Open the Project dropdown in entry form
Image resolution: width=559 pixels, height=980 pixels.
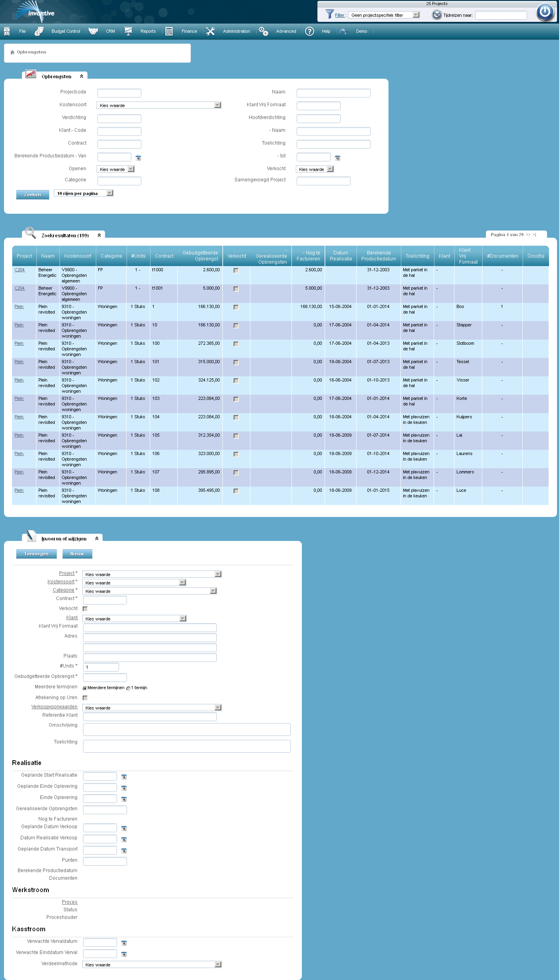coord(152,574)
